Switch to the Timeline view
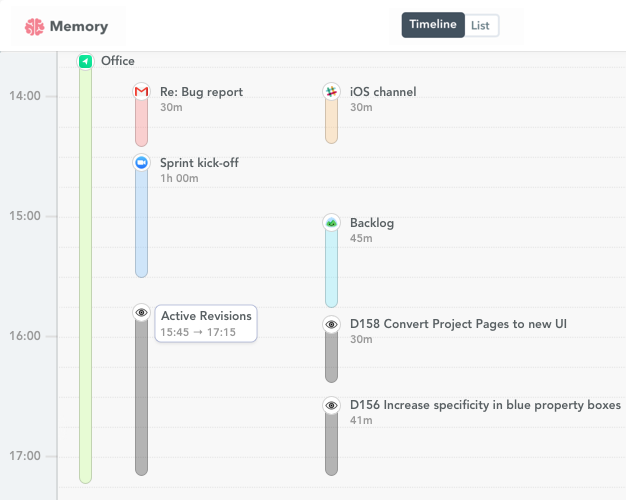The height and width of the screenshot is (500, 626). click(433, 25)
